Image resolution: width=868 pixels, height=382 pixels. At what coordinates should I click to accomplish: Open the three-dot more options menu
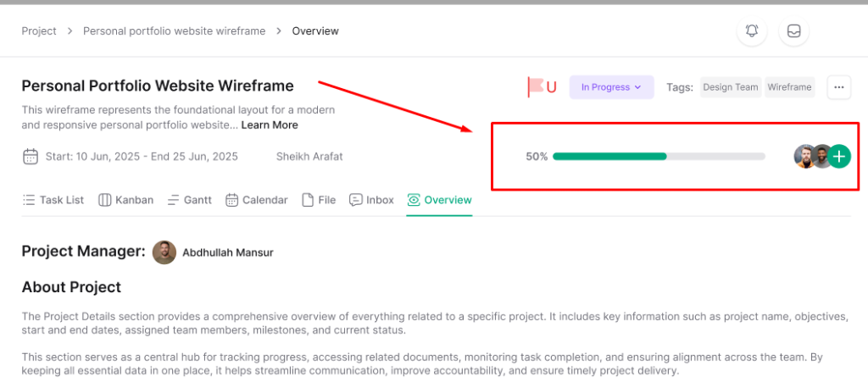coord(839,87)
